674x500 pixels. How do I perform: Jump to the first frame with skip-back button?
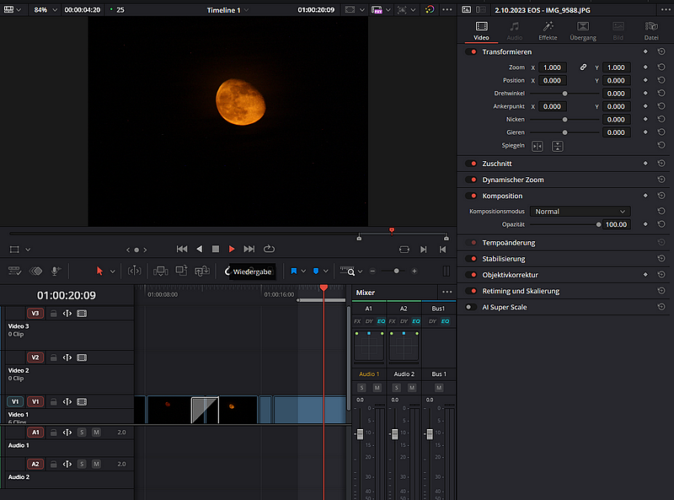[182, 249]
